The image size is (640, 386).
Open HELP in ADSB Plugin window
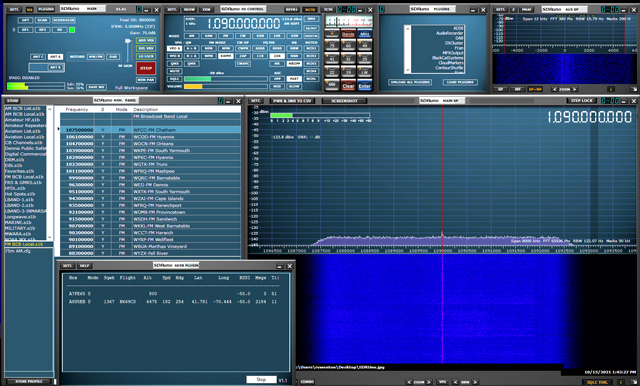(x=84, y=266)
